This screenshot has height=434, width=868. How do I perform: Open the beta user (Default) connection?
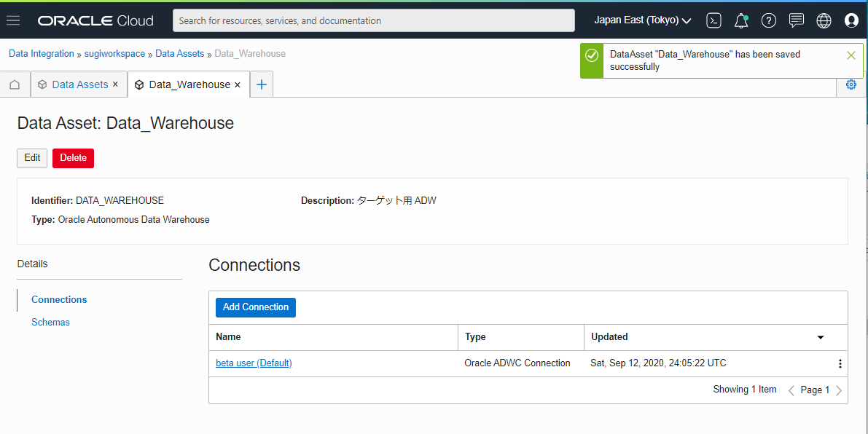click(x=254, y=363)
